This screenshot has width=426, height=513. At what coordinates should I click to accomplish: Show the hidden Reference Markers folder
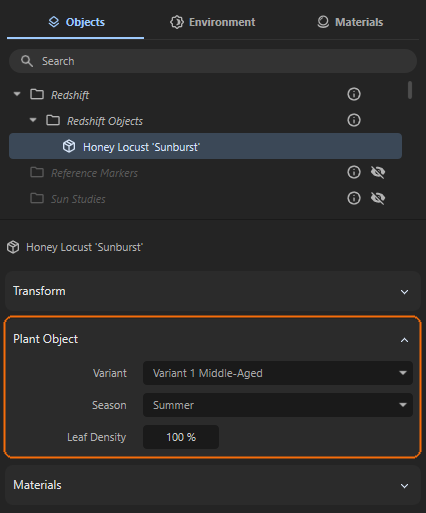tap(378, 172)
